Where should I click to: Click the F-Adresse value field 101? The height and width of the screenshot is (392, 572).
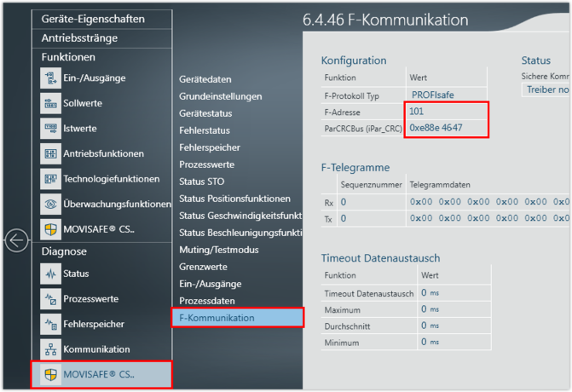447,112
